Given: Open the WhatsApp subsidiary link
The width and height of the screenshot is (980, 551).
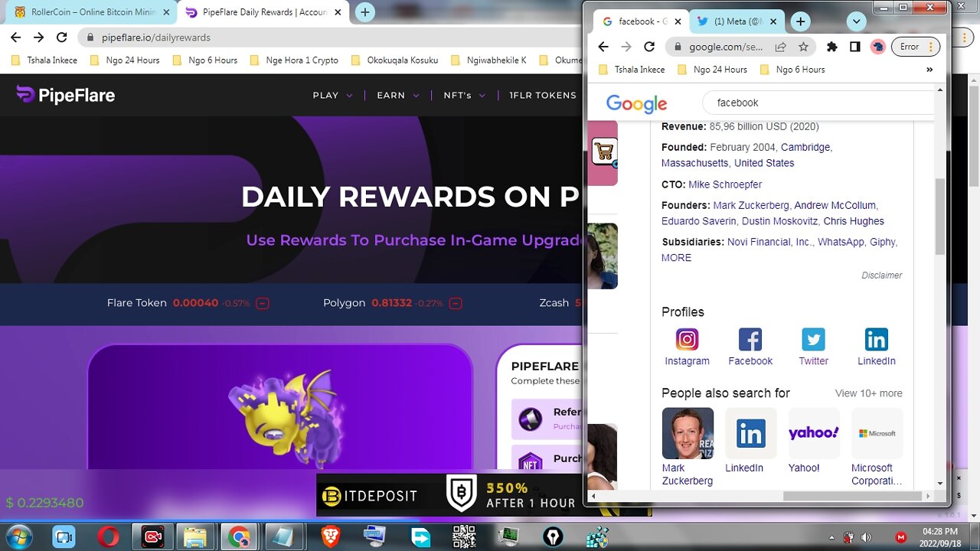Looking at the screenshot, I should (x=841, y=242).
